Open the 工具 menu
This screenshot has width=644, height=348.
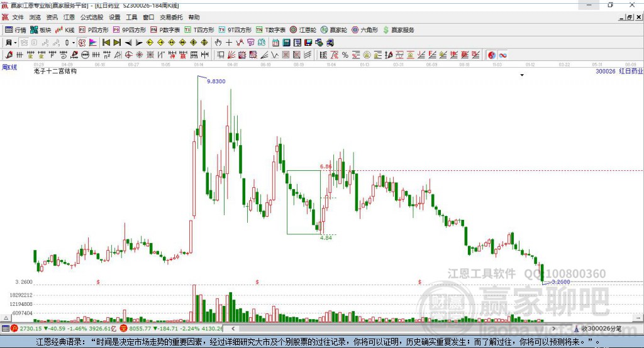[131, 17]
